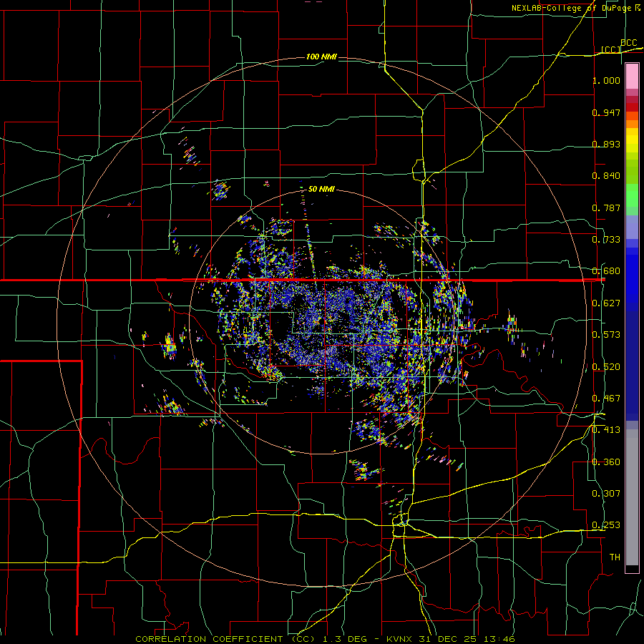Image resolution: width=644 pixels, height=644 pixels.
Task: Click the 0.627 scale label
Action: [606, 303]
